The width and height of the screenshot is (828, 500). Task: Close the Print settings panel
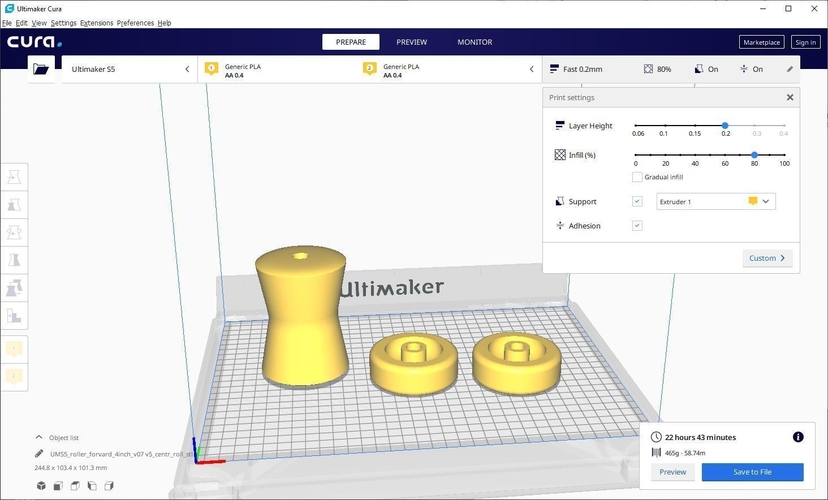[790, 97]
